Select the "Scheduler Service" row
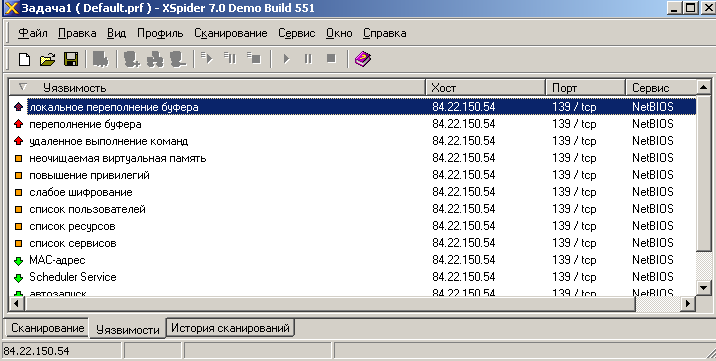This screenshot has height=361, width=716. (x=353, y=277)
